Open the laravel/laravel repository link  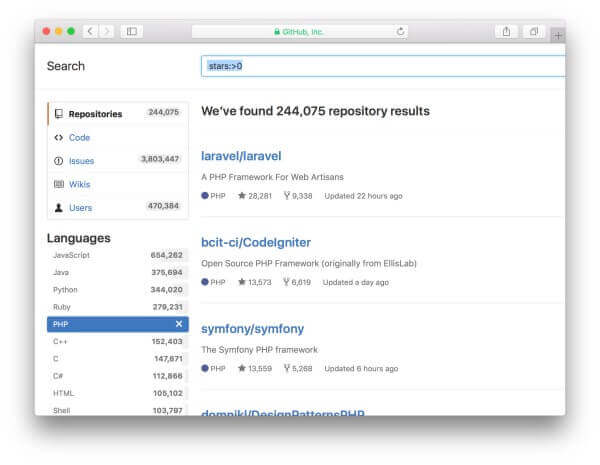click(x=241, y=156)
